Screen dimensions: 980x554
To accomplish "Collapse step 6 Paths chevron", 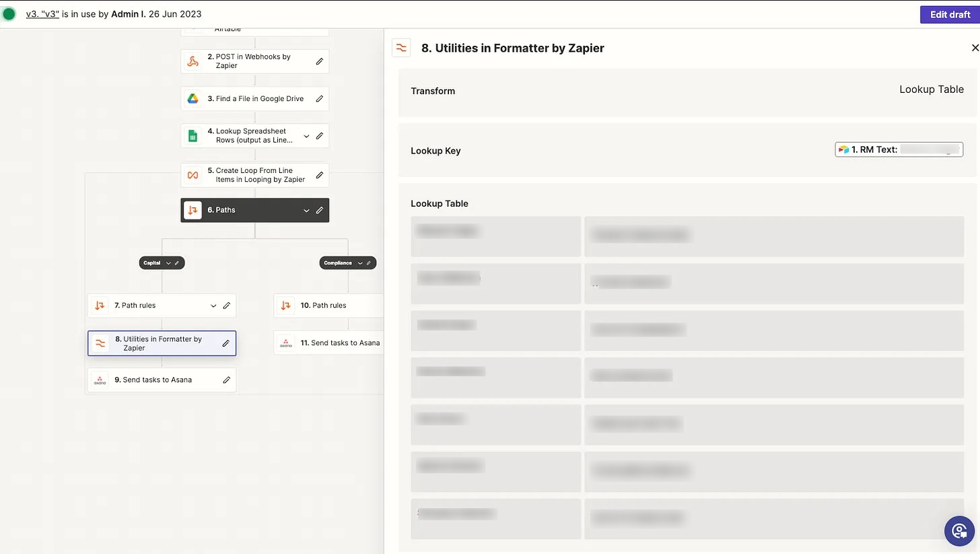I will [x=306, y=210].
